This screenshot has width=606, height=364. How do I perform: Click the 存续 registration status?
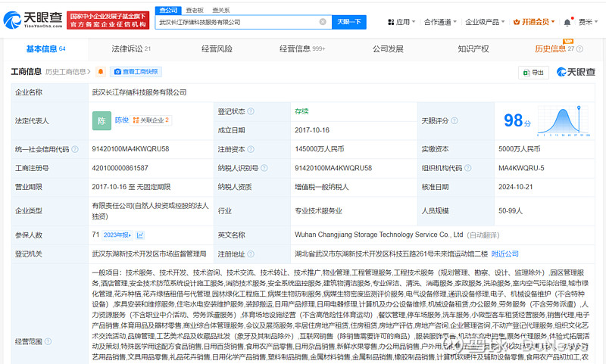click(x=301, y=111)
